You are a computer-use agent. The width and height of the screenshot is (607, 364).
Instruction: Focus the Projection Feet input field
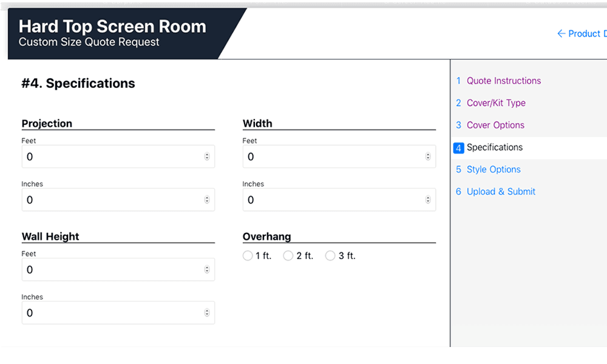(x=112, y=157)
